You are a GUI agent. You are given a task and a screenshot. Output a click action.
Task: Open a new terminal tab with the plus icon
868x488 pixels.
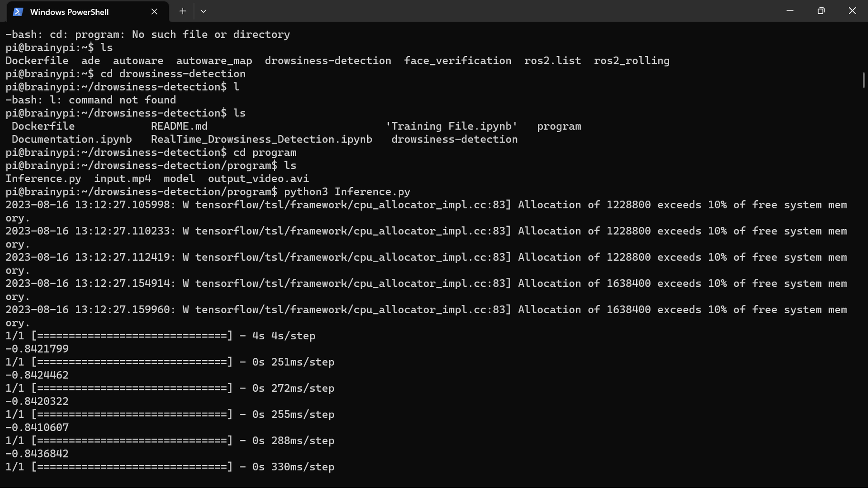(x=183, y=11)
